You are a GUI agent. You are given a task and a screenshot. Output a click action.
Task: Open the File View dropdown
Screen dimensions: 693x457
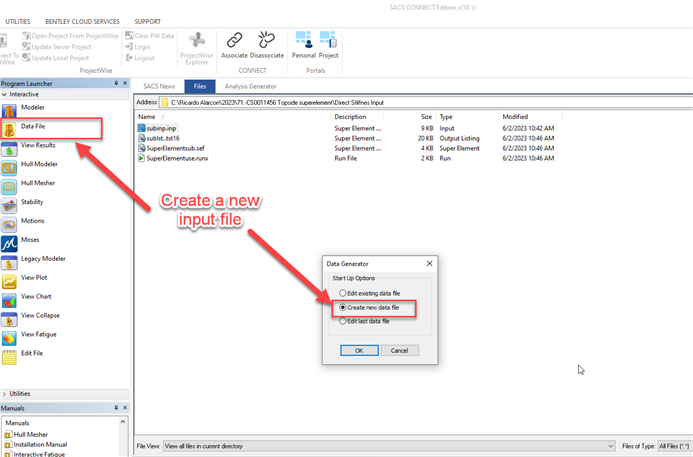click(x=610, y=446)
